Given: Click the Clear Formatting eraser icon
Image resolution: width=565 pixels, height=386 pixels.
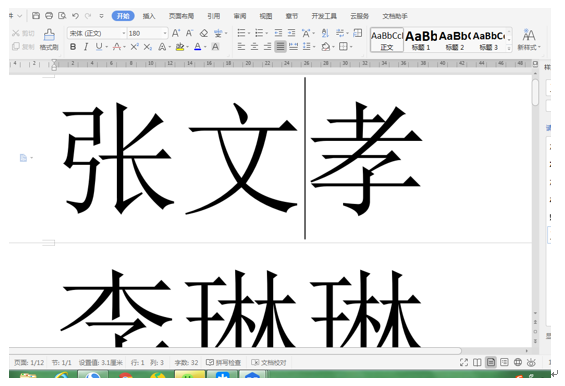Looking at the screenshot, I should tap(204, 33).
